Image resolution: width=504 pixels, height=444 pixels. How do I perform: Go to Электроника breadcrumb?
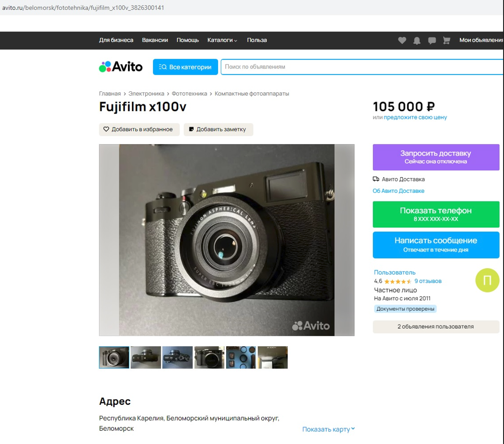146,94
